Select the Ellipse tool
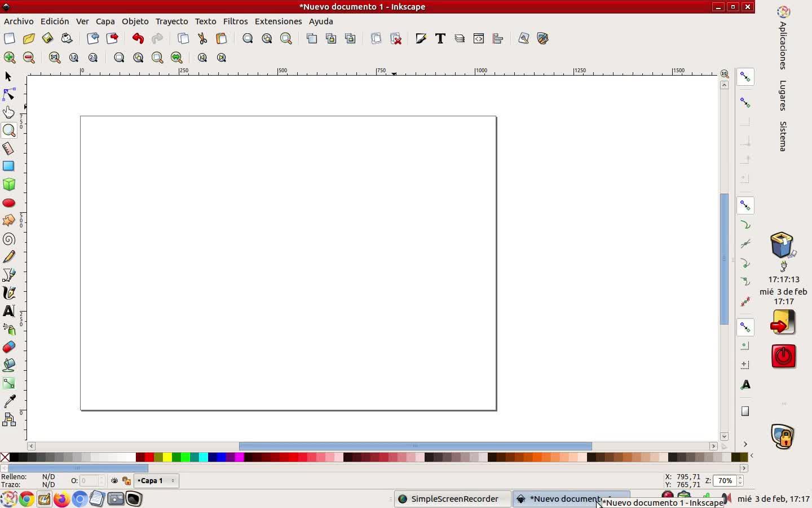Viewport: 812px width, 508px height. (8, 203)
